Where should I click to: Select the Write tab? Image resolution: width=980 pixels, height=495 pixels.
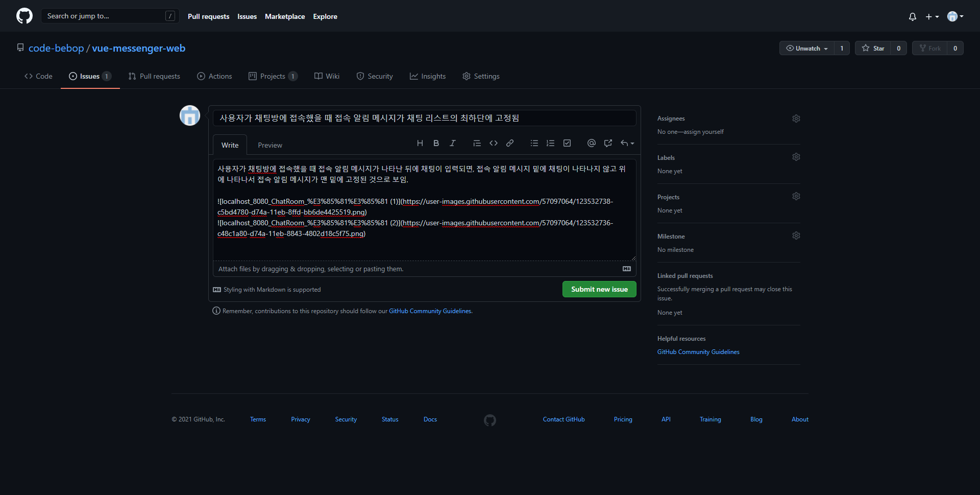pos(230,145)
